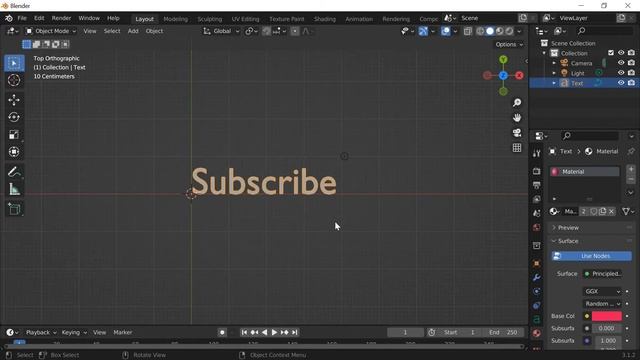The height and width of the screenshot is (360, 640).
Task: Switch to Shading workspace tab
Action: click(x=325, y=19)
